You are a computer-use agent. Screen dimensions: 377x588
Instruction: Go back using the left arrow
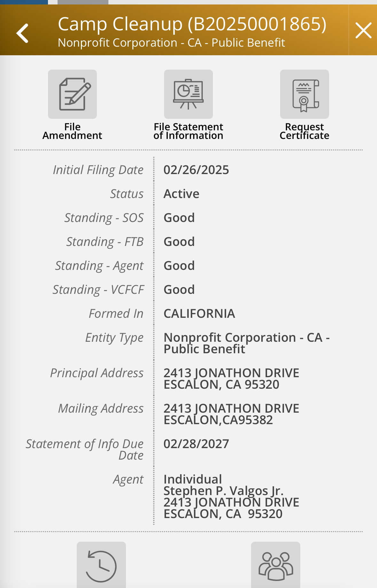[x=23, y=33]
